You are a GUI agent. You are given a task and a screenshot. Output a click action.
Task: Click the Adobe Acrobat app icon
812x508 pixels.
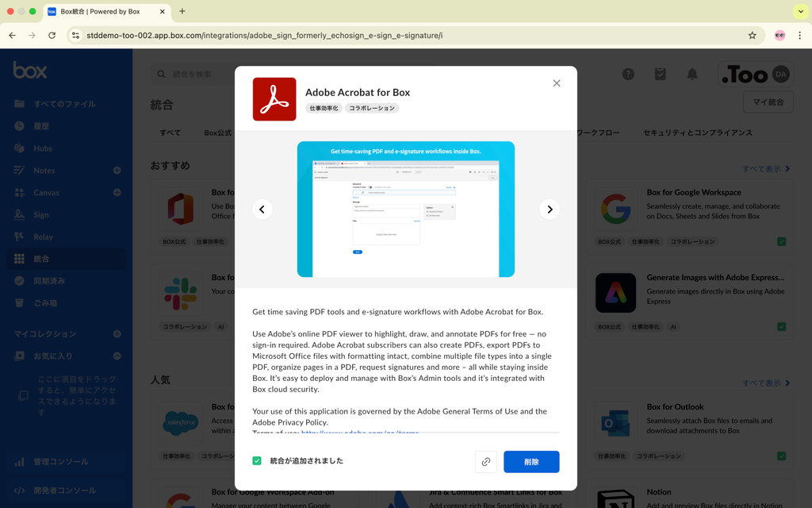click(x=274, y=99)
